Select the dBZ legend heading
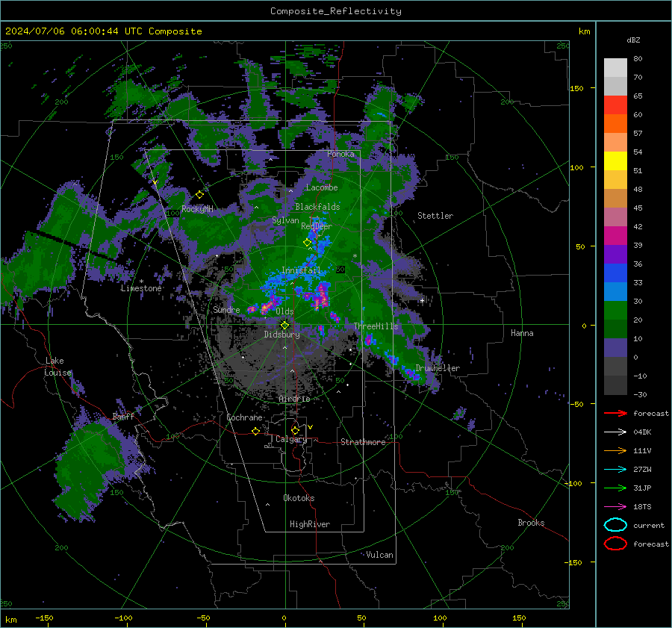 click(x=633, y=40)
